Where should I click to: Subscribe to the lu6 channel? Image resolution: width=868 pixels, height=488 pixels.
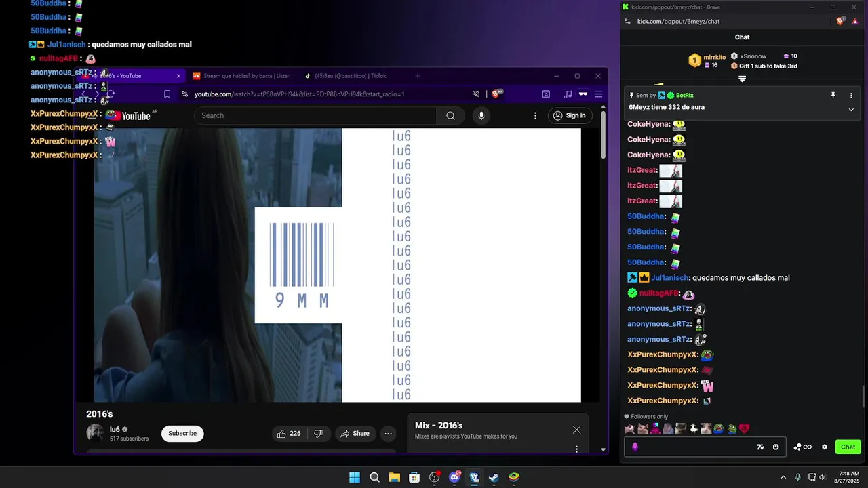pyautogui.click(x=182, y=433)
